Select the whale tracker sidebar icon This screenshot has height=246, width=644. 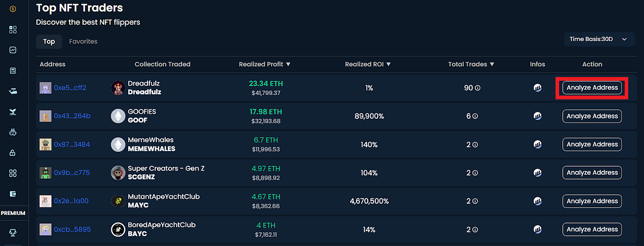(13, 112)
